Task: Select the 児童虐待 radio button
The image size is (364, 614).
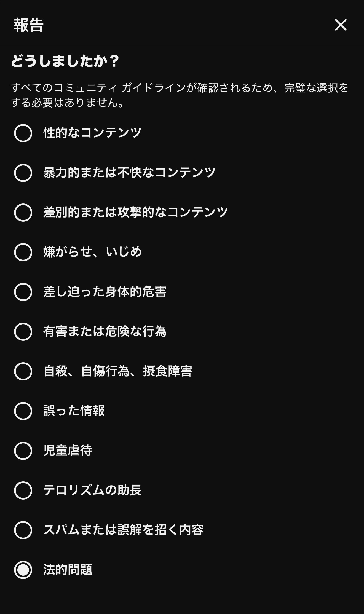Action: click(x=23, y=451)
